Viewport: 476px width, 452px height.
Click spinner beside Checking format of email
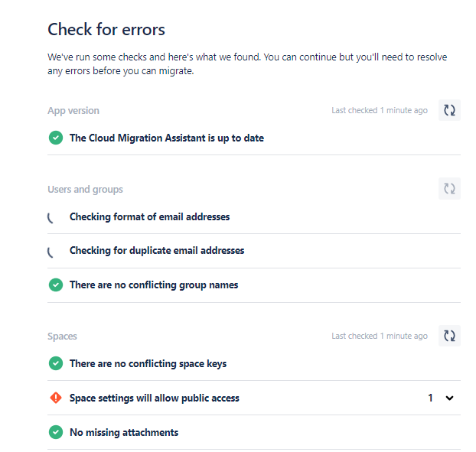pyautogui.click(x=51, y=218)
